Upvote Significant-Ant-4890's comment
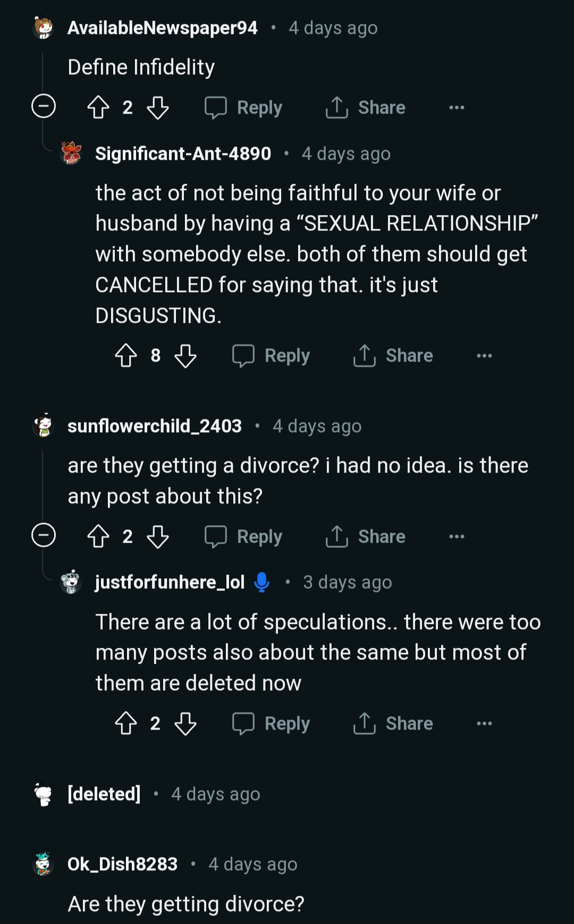 click(126, 355)
